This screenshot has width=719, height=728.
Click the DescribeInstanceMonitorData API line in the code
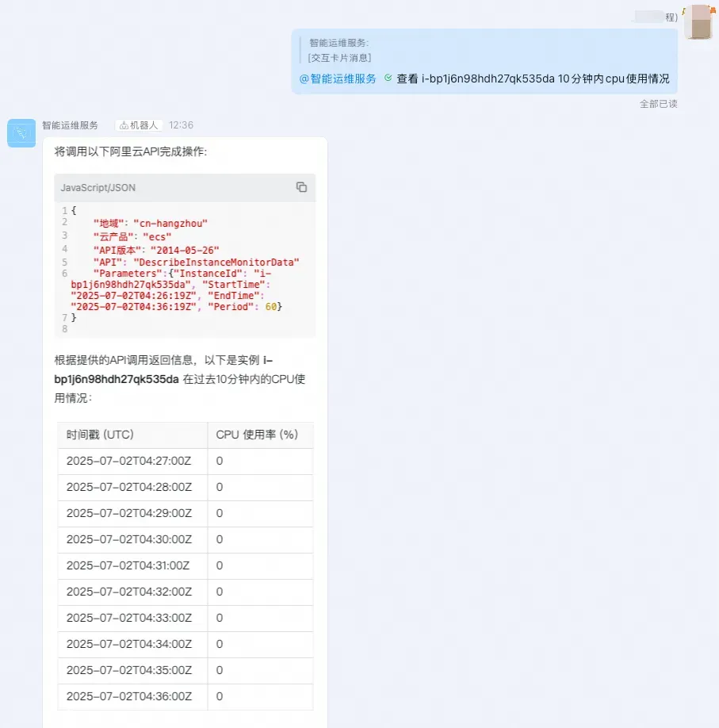(x=197, y=262)
